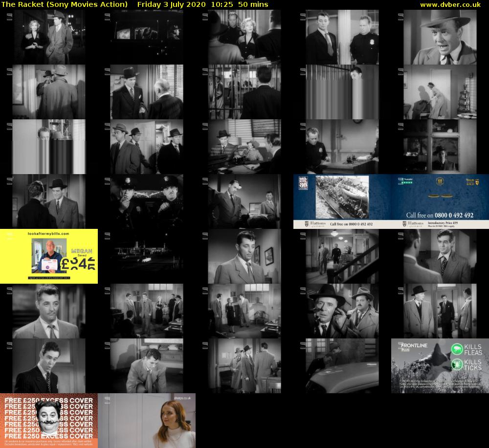This screenshot has height=448, width=489.
Task: Open the Frontline Plus advert thumbnail
Action: point(440,366)
